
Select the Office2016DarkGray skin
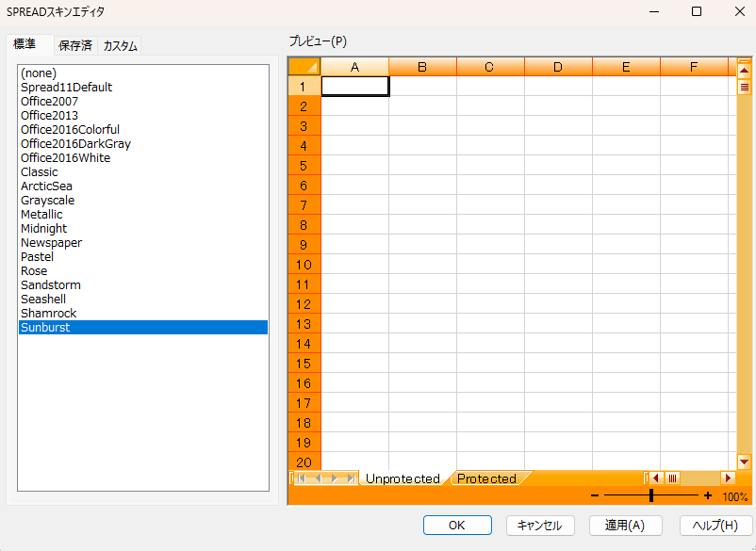[x=143, y=143]
